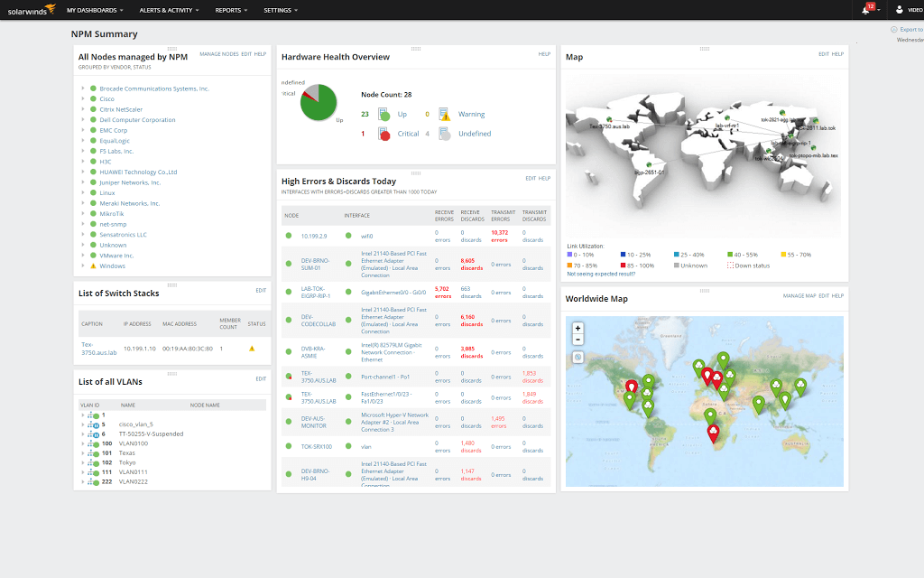Click the Zoom out button on the Worldwide Map
This screenshot has width=924, height=578.
point(577,339)
